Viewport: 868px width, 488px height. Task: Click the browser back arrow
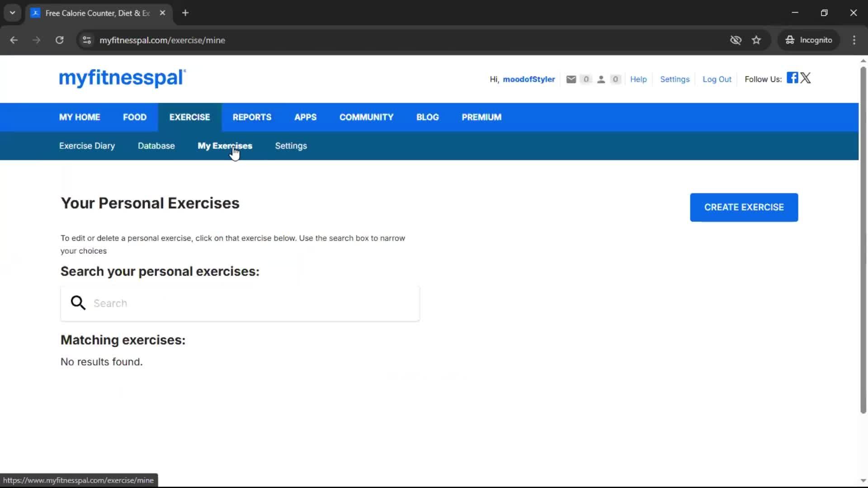[x=14, y=40]
